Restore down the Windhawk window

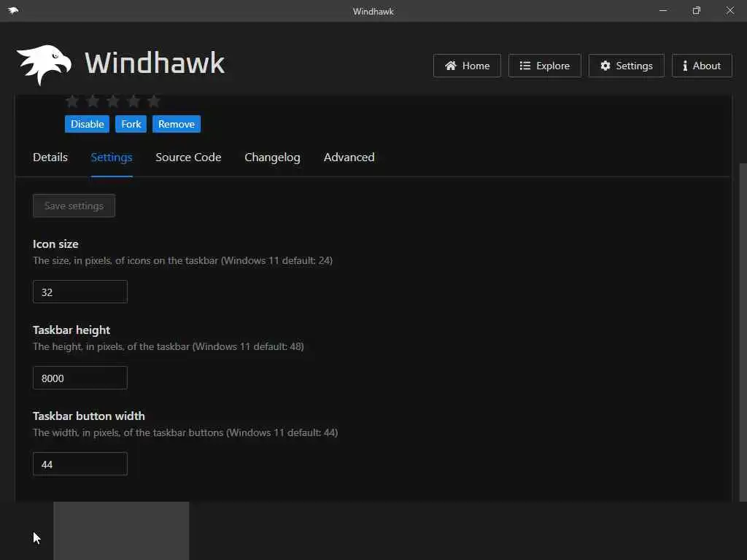[x=697, y=10]
